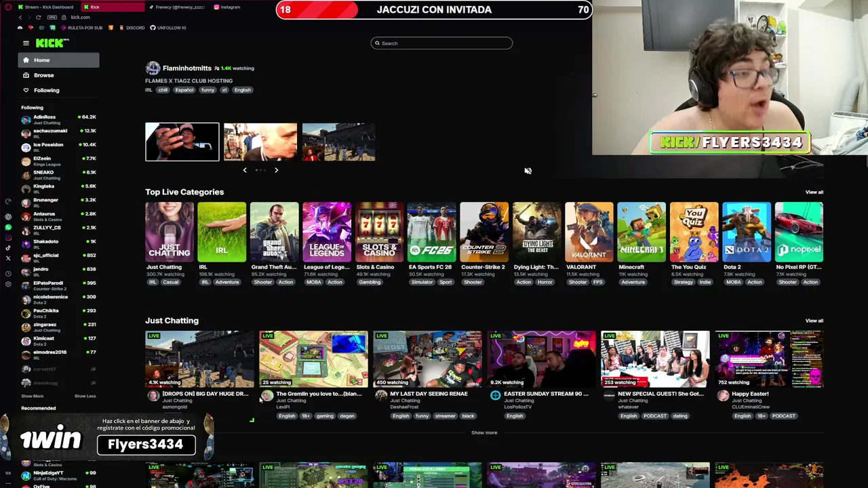The width and height of the screenshot is (868, 488).
Task: Open History clock icon in Opera sidebar
Action: click(x=8, y=274)
